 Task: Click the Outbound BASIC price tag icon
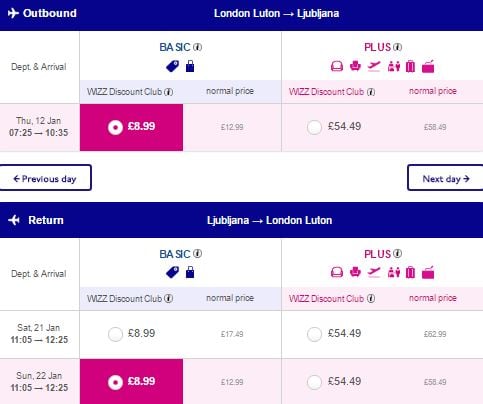[x=173, y=66]
